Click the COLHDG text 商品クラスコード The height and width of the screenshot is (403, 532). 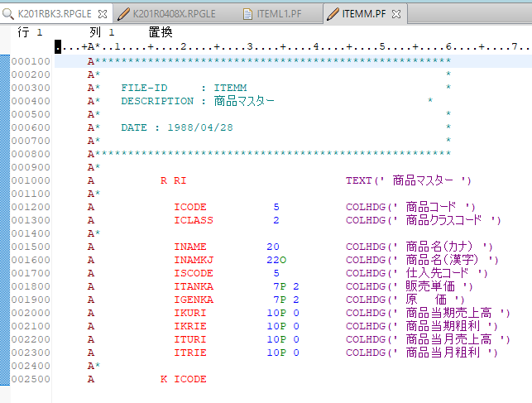click(443, 220)
